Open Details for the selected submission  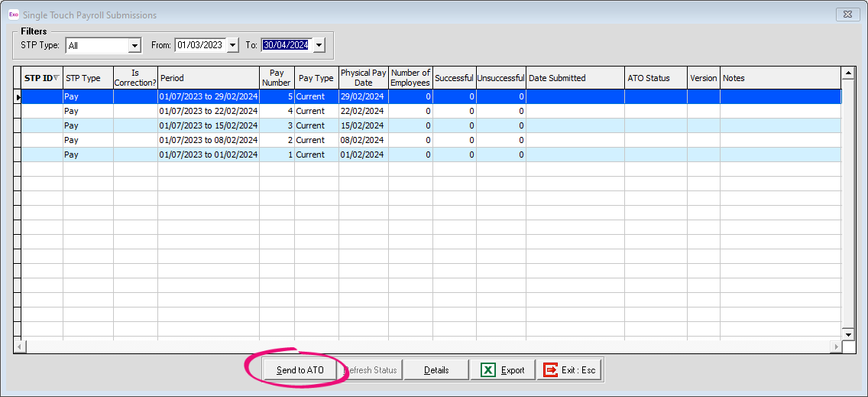point(436,370)
